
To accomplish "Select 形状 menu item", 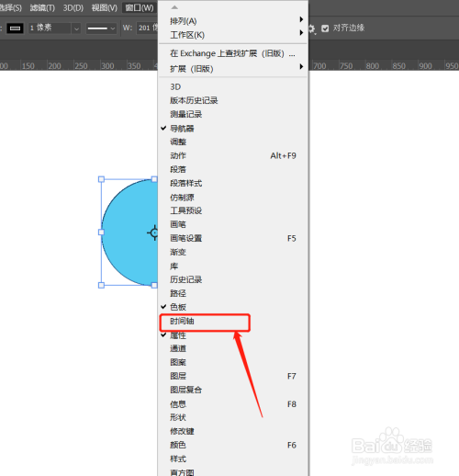I will pyautogui.click(x=233, y=417).
